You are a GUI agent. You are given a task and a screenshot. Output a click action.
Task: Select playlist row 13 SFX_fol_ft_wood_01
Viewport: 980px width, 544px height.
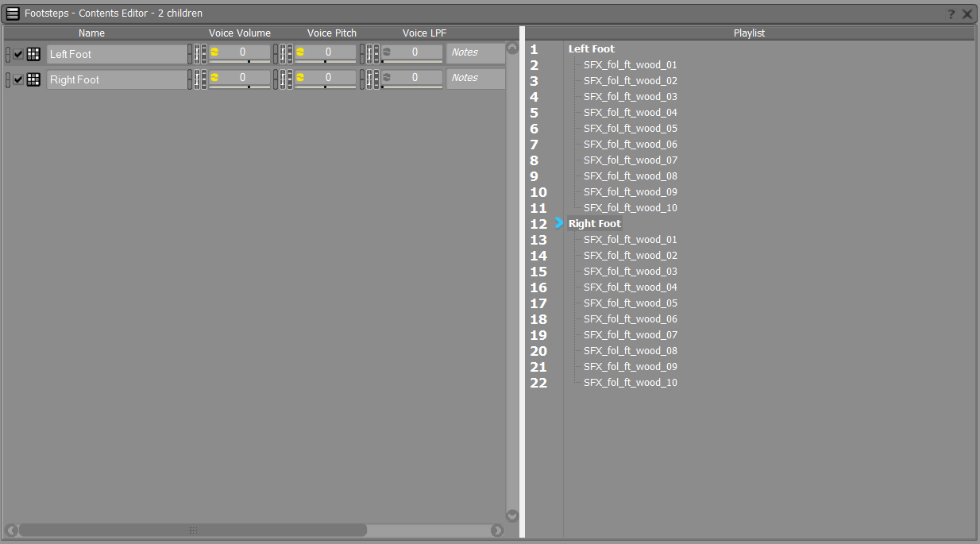pyautogui.click(x=631, y=240)
